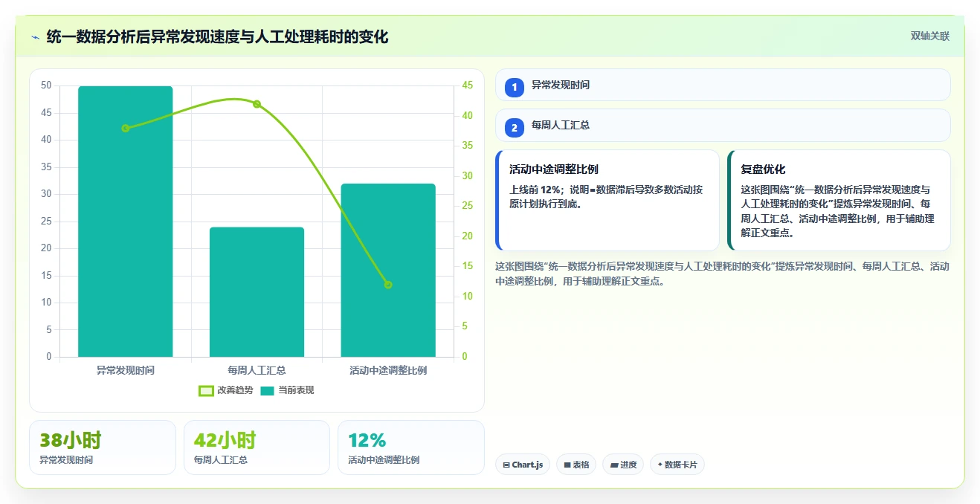980x504 pixels.
Task: Click the x-axis label 每周人工汇总
Action: pos(257,369)
